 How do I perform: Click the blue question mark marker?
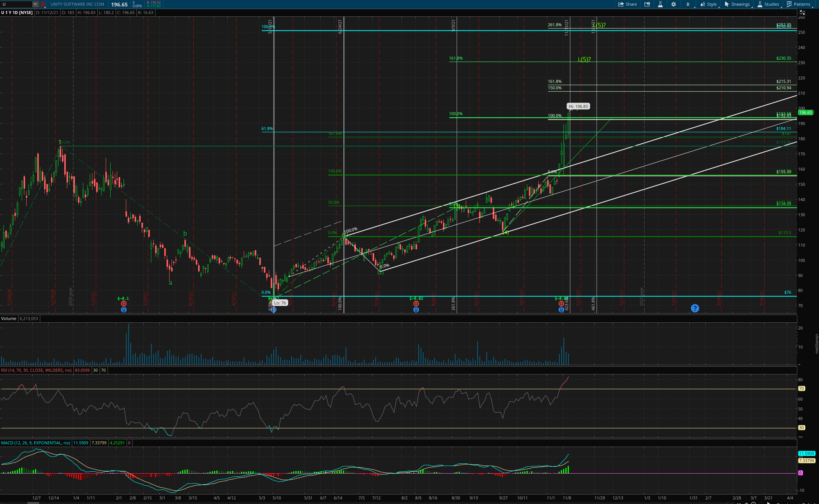695,308
